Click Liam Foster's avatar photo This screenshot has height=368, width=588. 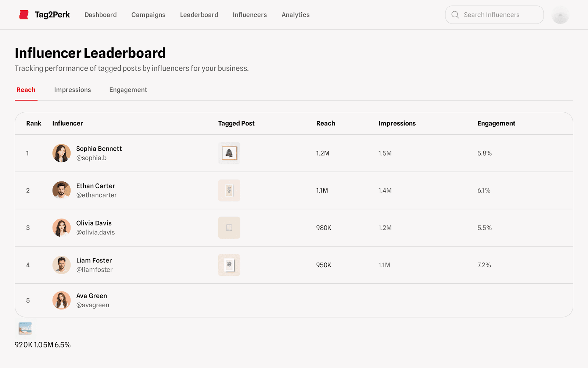(x=61, y=265)
